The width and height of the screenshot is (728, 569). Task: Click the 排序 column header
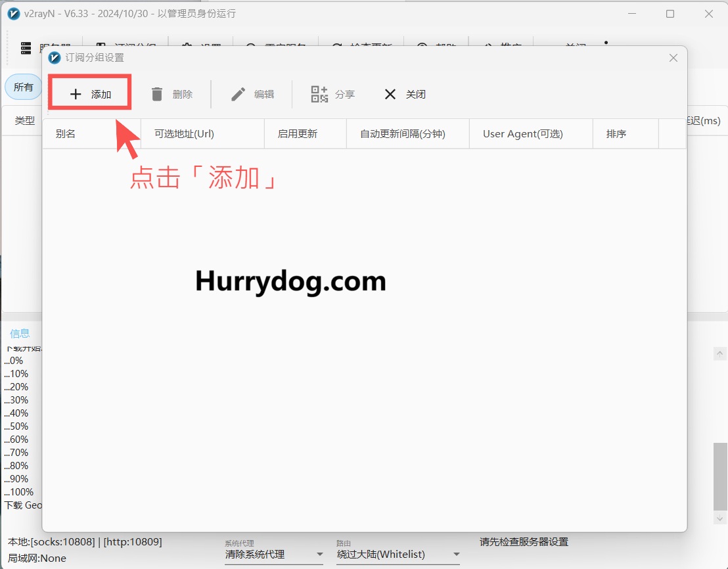point(616,133)
